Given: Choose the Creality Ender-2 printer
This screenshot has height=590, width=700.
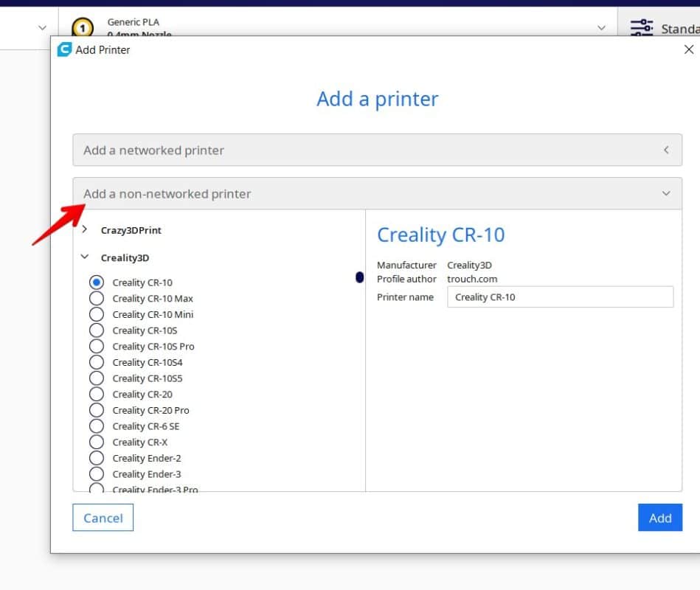Looking at the screenshot, I should click(97, 458).
